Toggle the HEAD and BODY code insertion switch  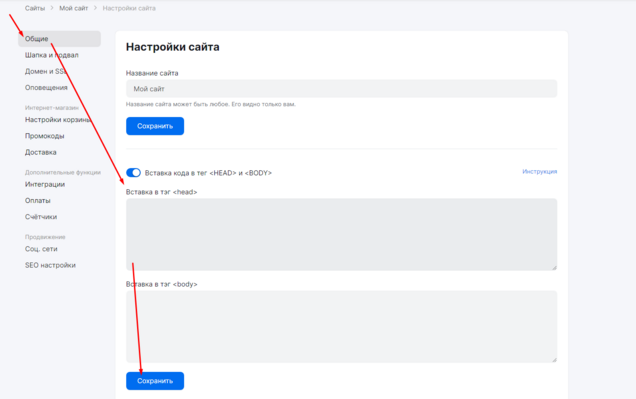point(133,173)
